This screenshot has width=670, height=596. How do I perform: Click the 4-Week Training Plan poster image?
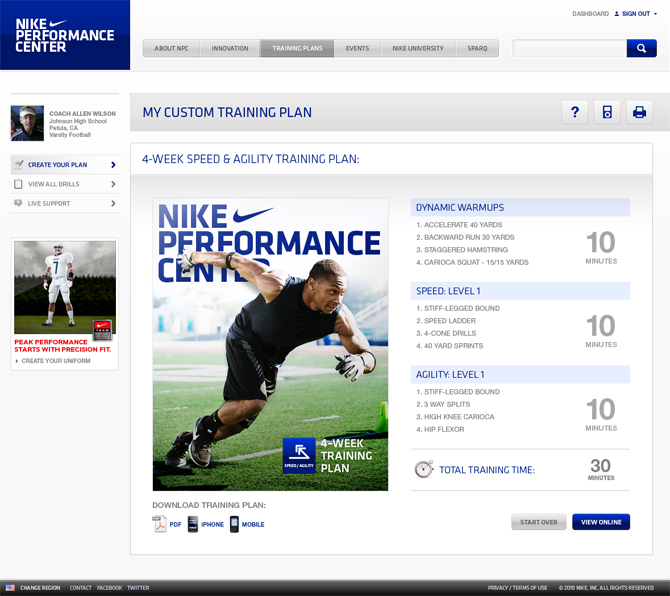point(270,344)
